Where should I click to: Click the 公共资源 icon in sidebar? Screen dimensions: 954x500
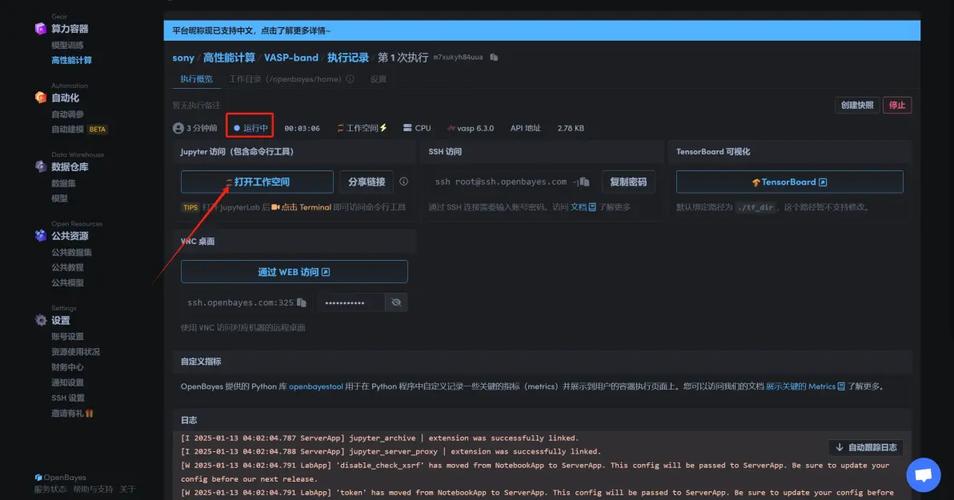[41, 235]
